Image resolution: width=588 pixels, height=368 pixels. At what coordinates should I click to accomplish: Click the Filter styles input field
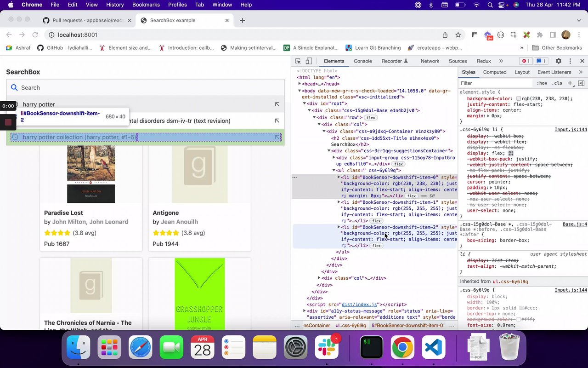pos(496,83)
